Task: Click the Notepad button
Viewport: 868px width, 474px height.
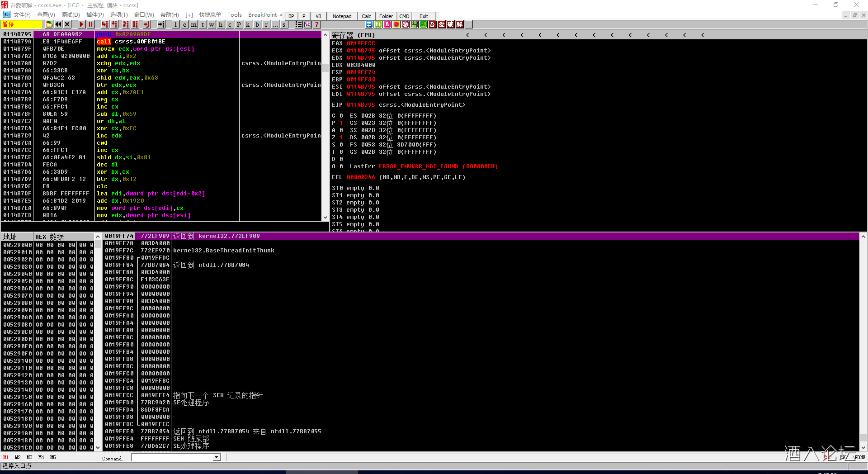Action: pos(342,16)
